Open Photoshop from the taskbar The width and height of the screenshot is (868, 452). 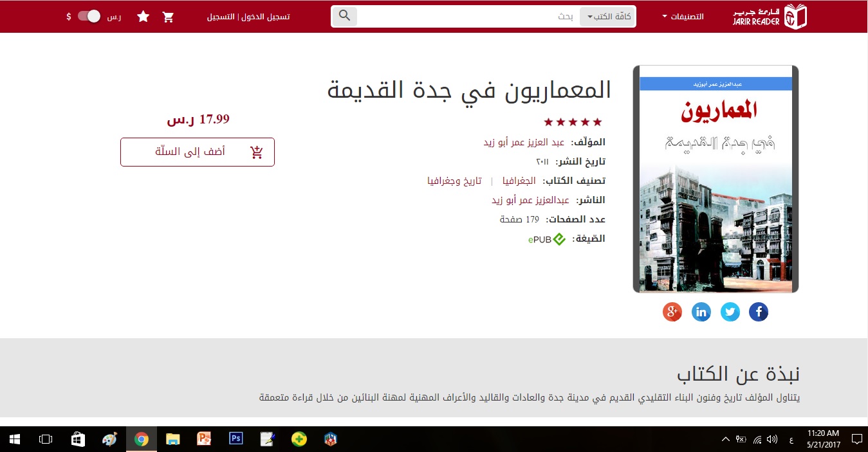235,439
